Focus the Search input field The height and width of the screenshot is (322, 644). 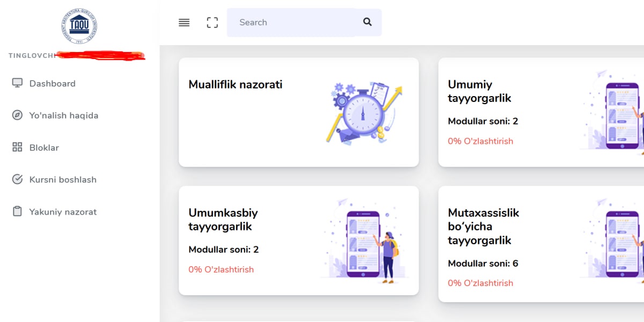click(x=290, y=23)
